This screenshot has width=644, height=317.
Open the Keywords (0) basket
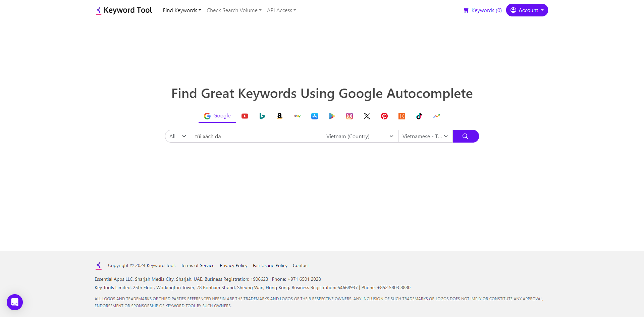(x=482, y=10)
